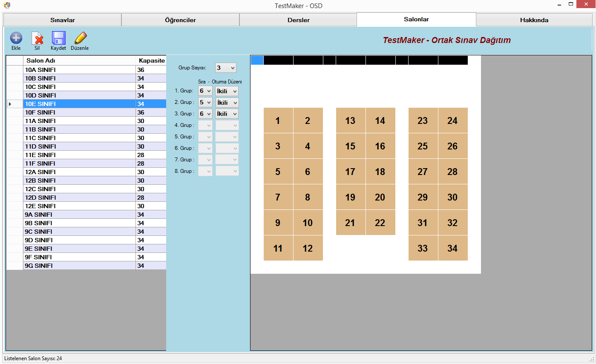The width and height of the screenshot is (596, 364).
Task: Click the Kaydet save icon
Action: coord(58,38)
